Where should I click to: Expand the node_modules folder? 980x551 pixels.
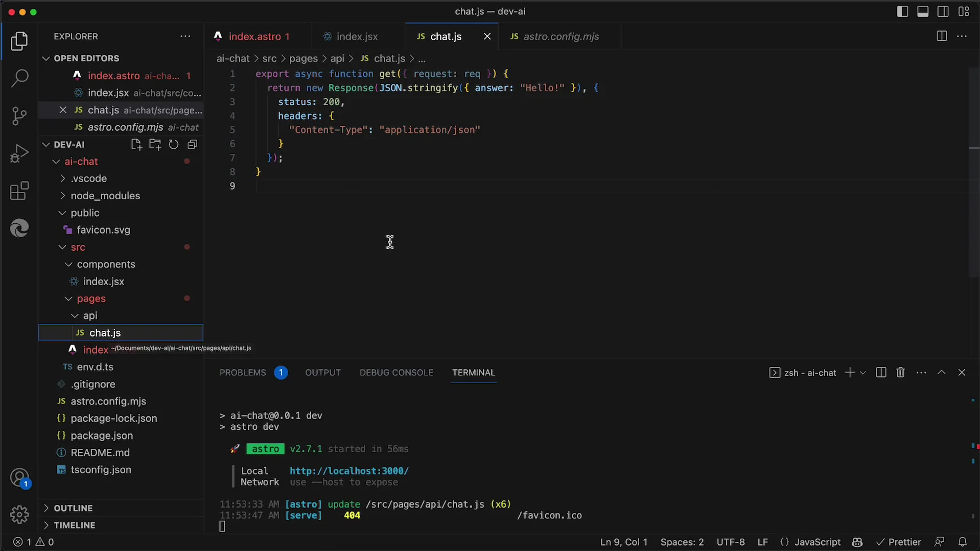click(x=121, y=196)
